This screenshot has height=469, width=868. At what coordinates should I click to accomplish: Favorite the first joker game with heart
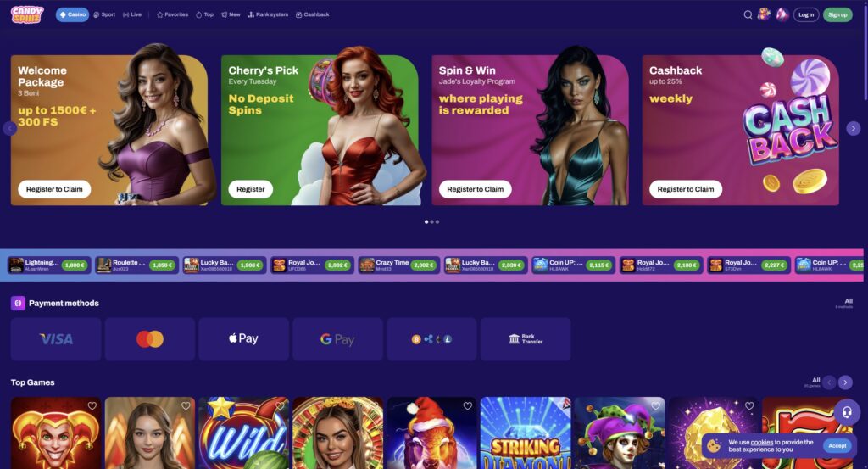[x=92, y=406]
